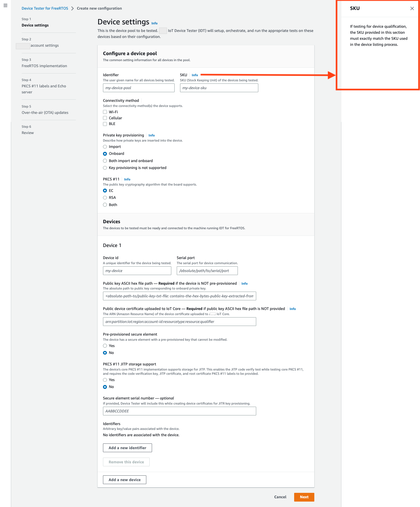Open Info next to Device settings heading
This screenshot has width=420, height=507.
click(154, 23)
